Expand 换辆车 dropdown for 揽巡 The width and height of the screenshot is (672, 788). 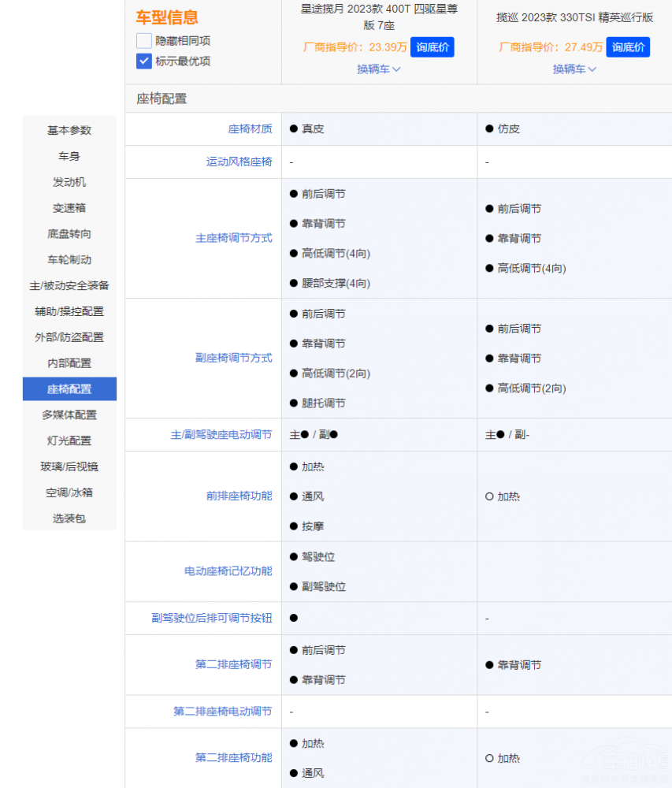tap(574, 69)
